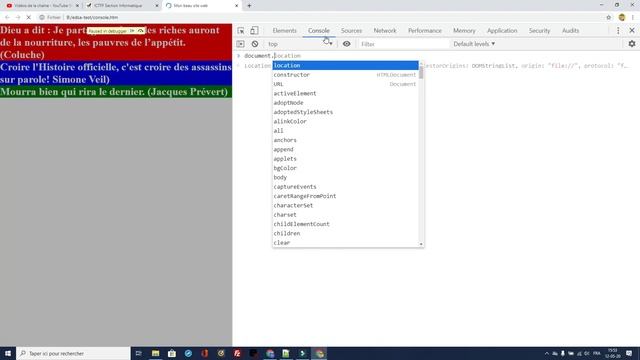Viewport: 640px width, 360px height.
Task: Open DevTools three-dot customize menu
Action: click(x=618, y=31)
